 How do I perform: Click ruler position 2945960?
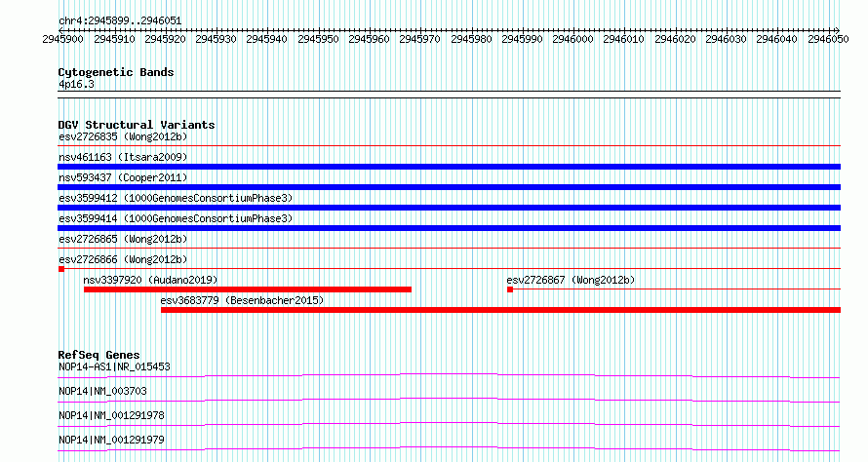369,39
